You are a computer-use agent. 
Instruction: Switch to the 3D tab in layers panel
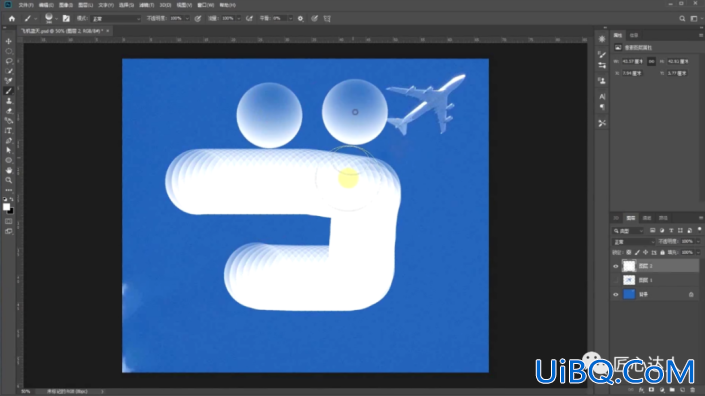point(616,218)
